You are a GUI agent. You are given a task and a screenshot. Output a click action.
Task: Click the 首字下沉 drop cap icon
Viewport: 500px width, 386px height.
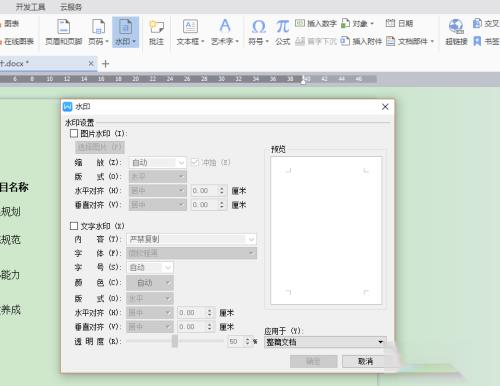(x=316, y=41)
